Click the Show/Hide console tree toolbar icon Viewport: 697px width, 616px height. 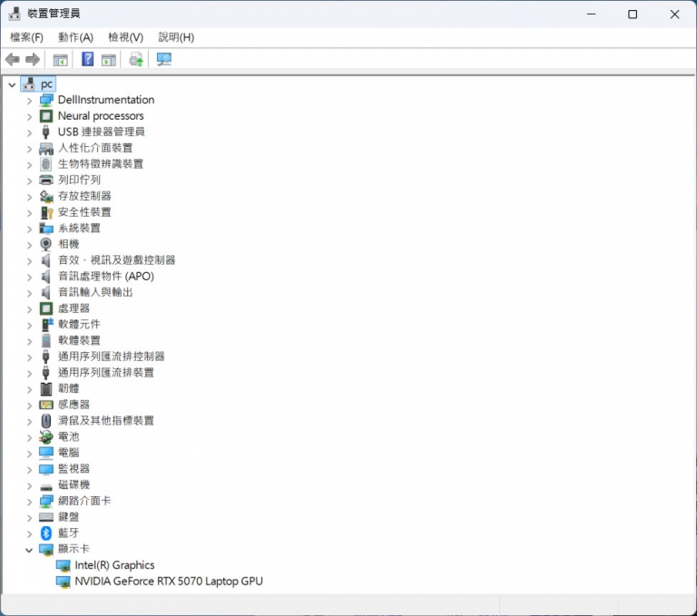click(60, 60)
